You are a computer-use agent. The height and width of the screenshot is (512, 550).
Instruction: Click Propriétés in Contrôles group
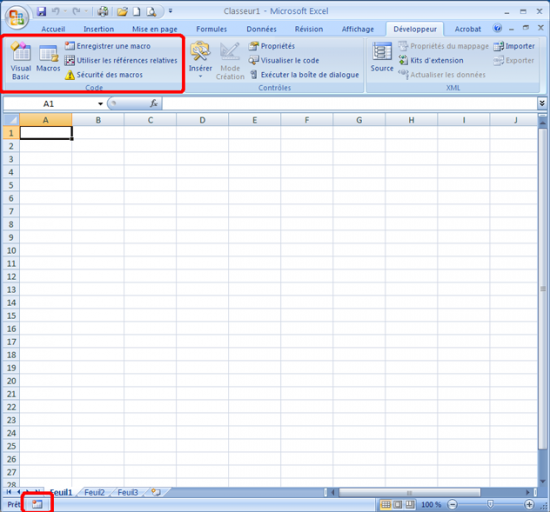(272, 46)
